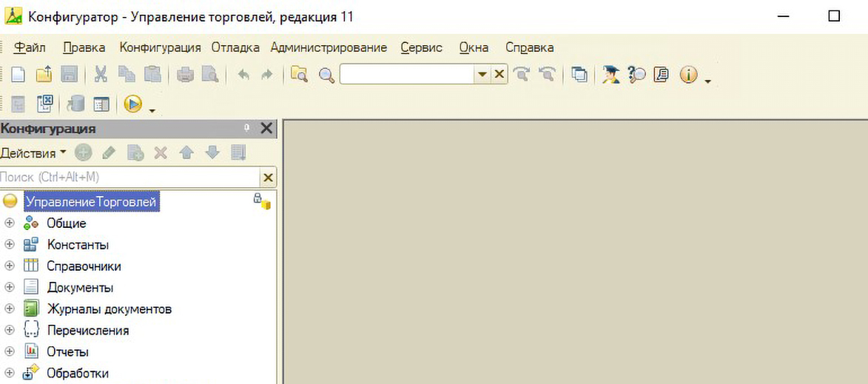The width and height of the screenshot is (868, 384).
Task: Expand the Справочники tree node
Action: (10, 266)
